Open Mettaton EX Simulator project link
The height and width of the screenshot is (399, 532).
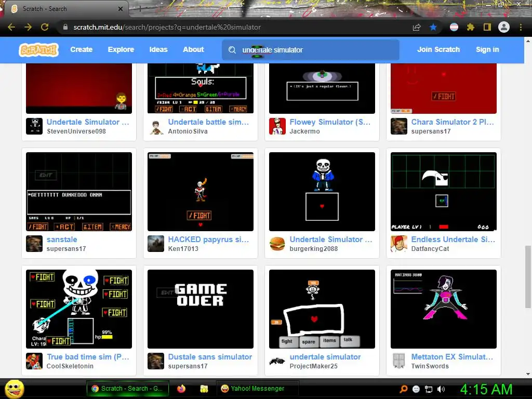pyautogui.click(x=452, y=357)
